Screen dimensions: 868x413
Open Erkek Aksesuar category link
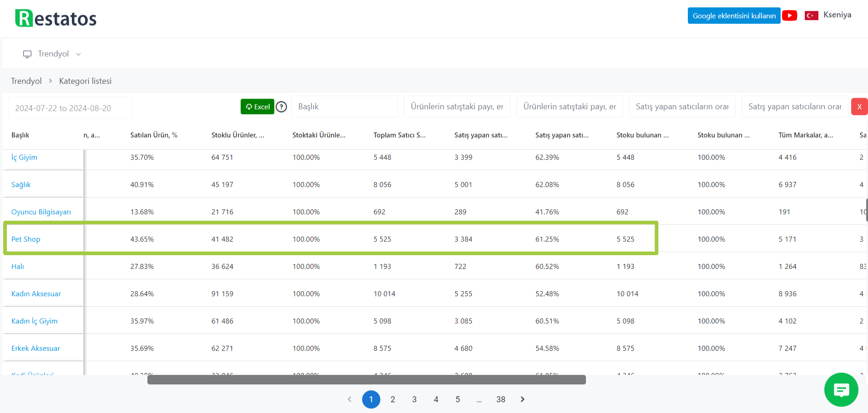(35, 348)
